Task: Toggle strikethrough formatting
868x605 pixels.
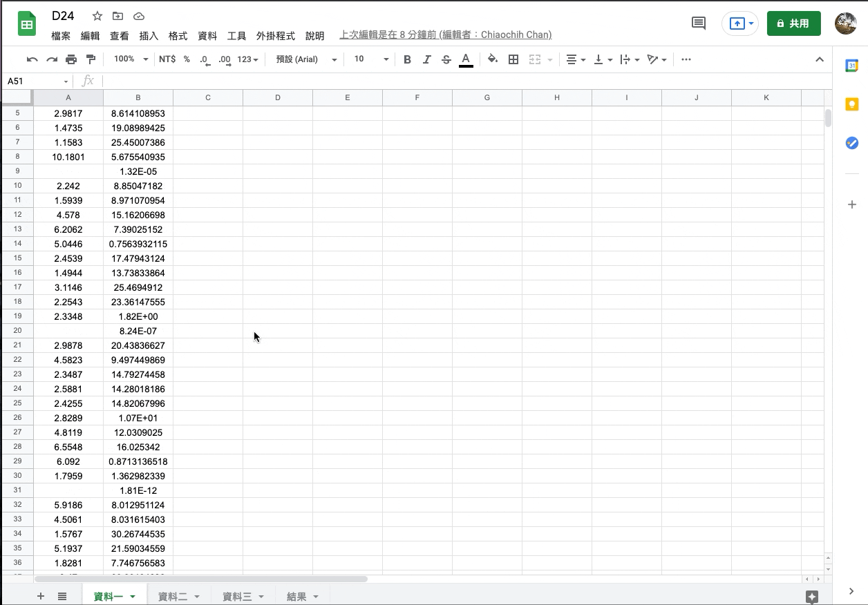Action: click(x=446, y=59)
